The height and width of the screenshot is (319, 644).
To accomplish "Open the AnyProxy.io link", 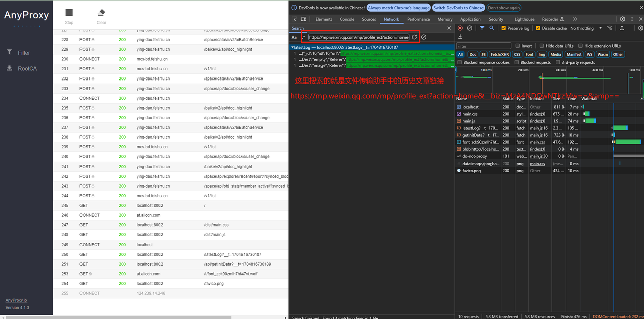I will coord(16,300).
